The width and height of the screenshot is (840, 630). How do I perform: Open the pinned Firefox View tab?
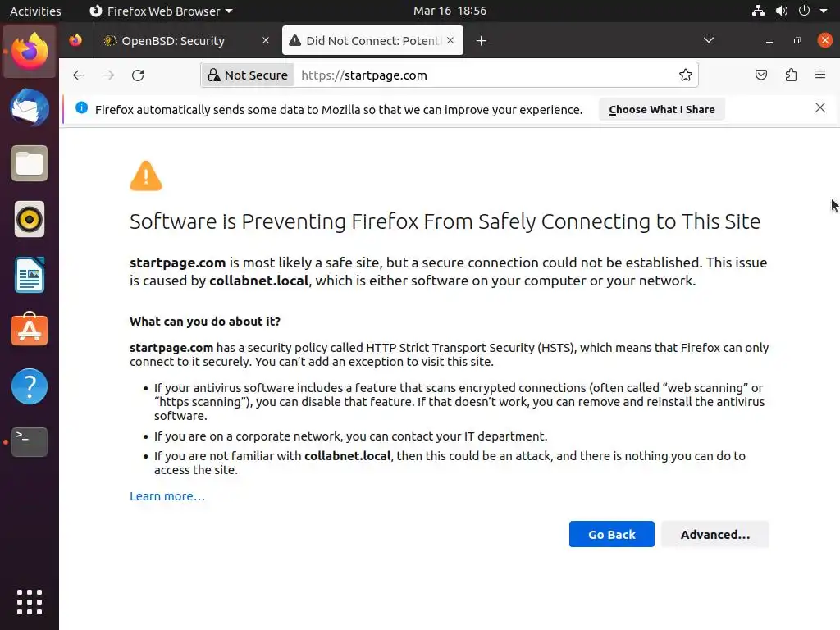click(75, 40)
